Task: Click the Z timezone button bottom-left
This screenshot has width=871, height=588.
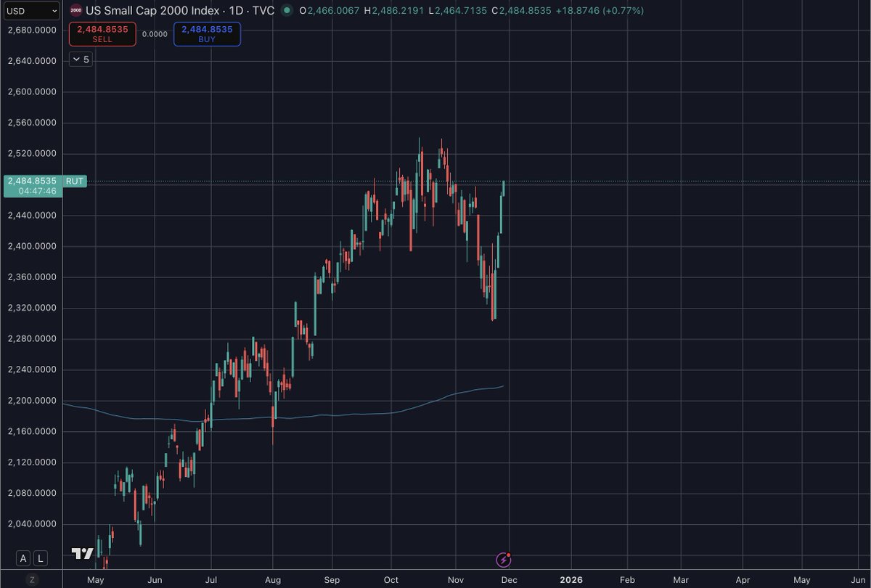Action: (31, 580)
